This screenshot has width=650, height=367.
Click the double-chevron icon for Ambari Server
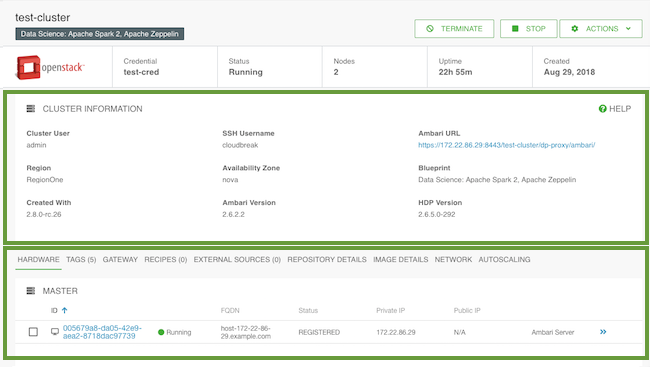click(603, 332)
